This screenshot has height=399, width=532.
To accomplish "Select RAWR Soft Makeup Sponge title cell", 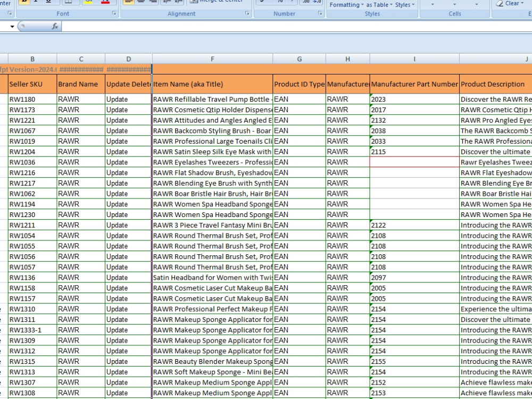I will click(x=212, y=372).
